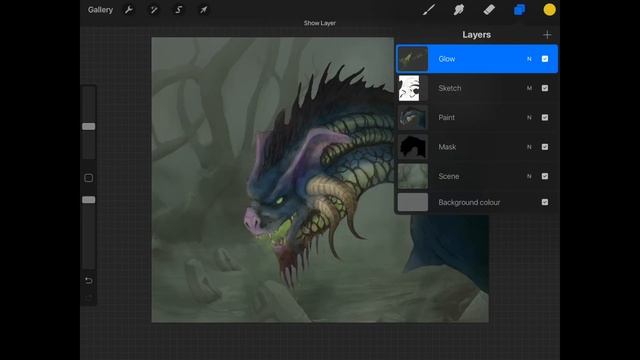Activate the Selection S tool
640x360 pixels.
point(178,10)
